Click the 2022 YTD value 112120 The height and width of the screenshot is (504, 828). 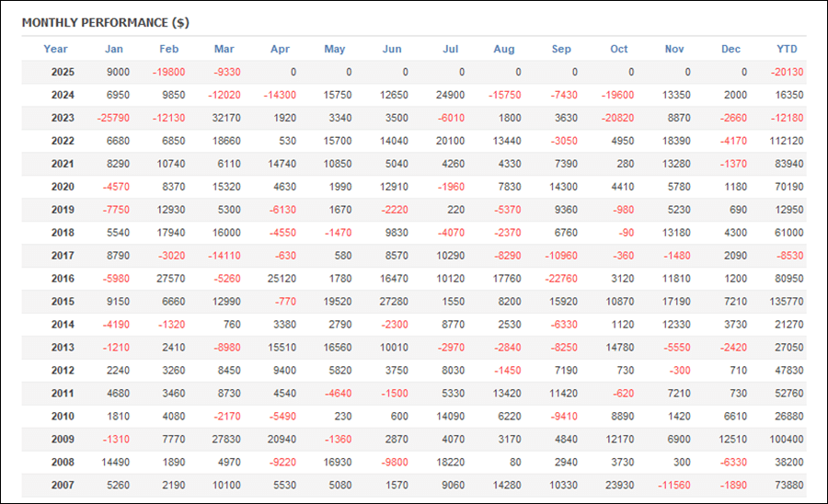pos(787,141)
